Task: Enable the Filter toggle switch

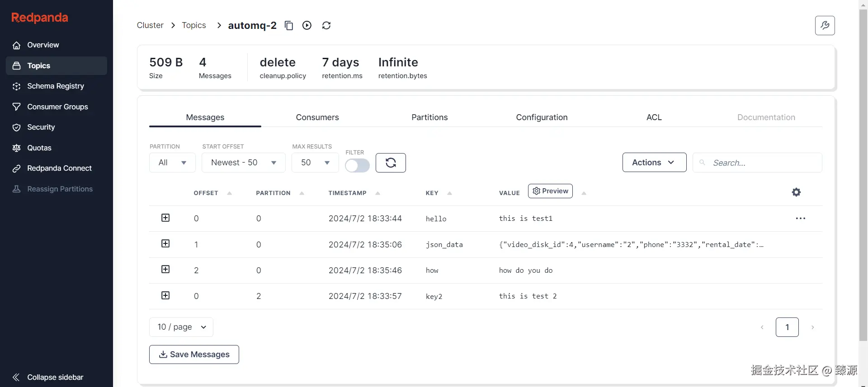Action: [x=357, y=166]
